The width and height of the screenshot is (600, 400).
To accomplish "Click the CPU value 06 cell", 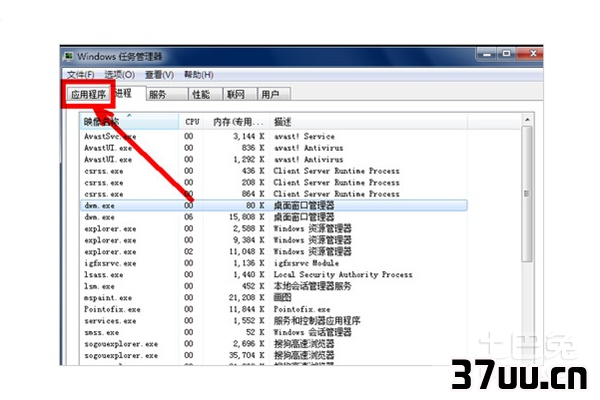I will coord(189,217).
